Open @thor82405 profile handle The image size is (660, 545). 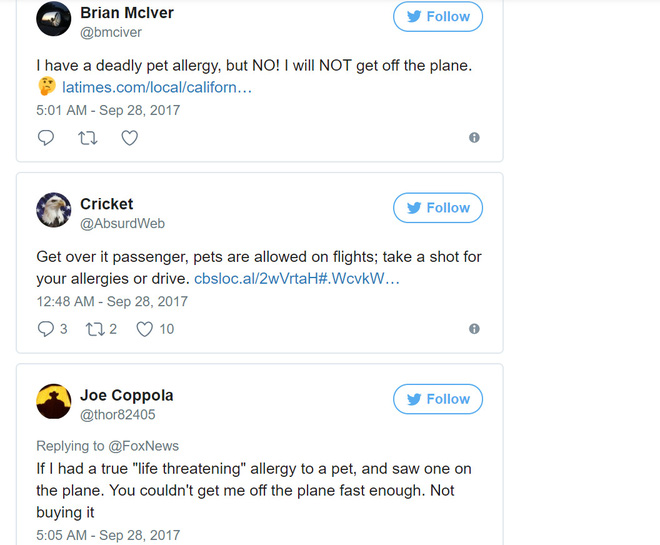(117, 415)
